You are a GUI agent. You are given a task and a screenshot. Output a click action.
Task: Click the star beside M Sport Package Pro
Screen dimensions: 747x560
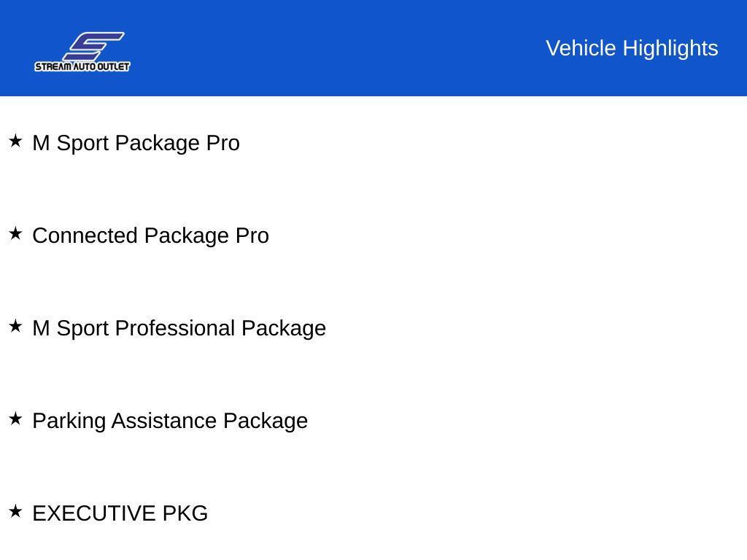(15, 141)
